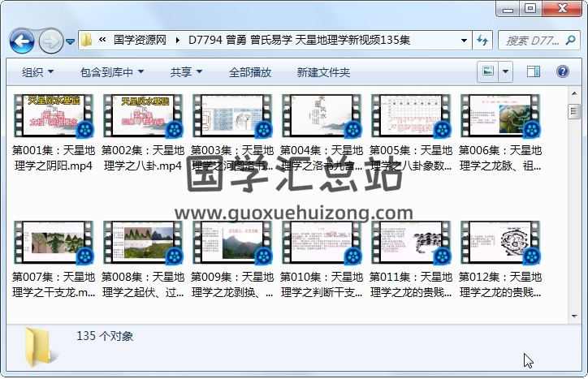Select video thumbnail for 第002集 八卦

coord(143,115)
